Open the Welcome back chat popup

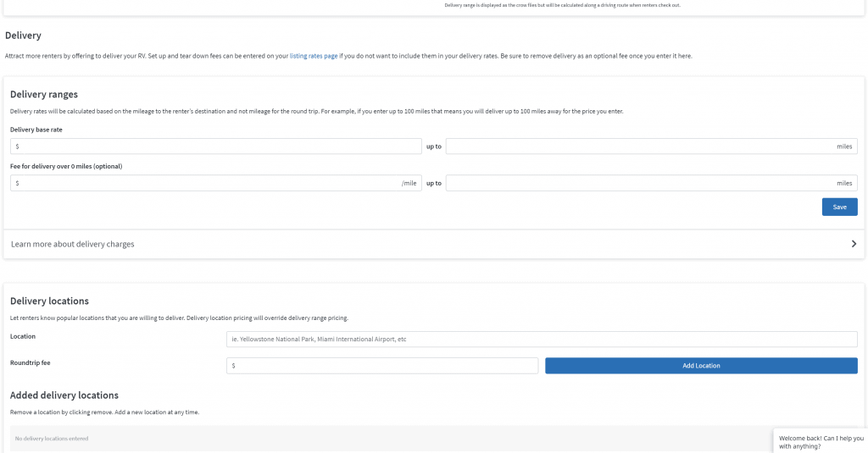coord(821,441)
